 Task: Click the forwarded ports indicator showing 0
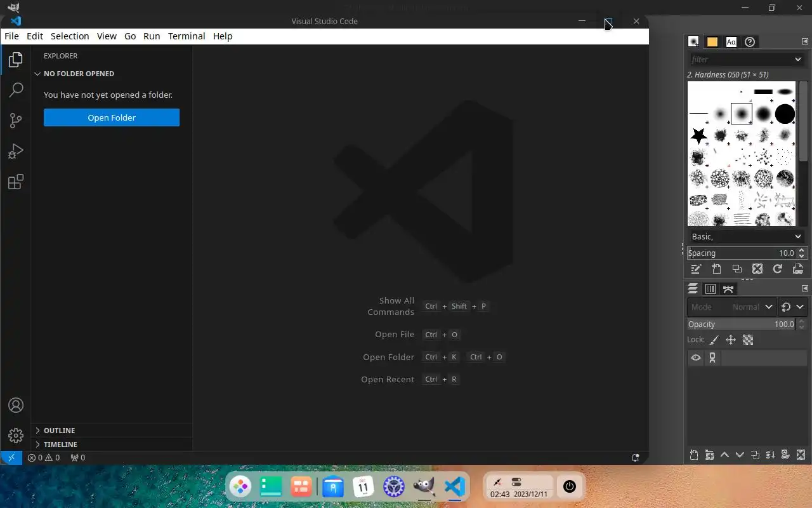tap(77, 457)
